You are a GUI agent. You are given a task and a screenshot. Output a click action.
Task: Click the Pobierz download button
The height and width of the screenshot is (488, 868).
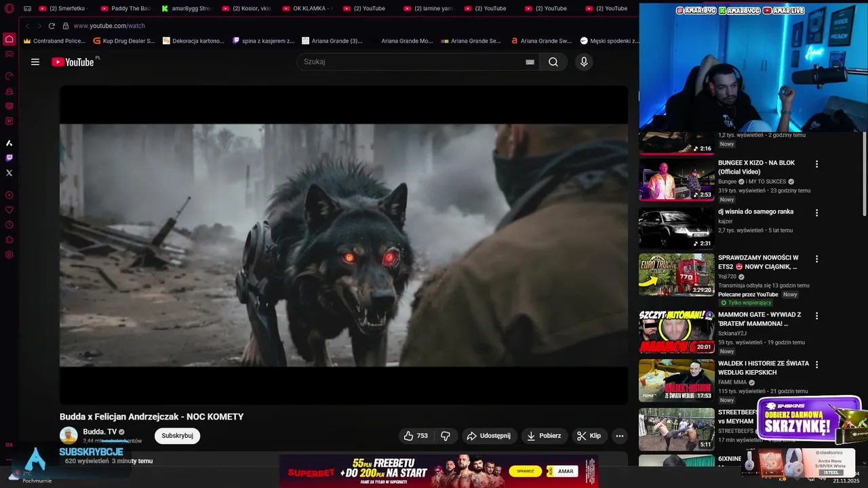(x=545, y=436)
